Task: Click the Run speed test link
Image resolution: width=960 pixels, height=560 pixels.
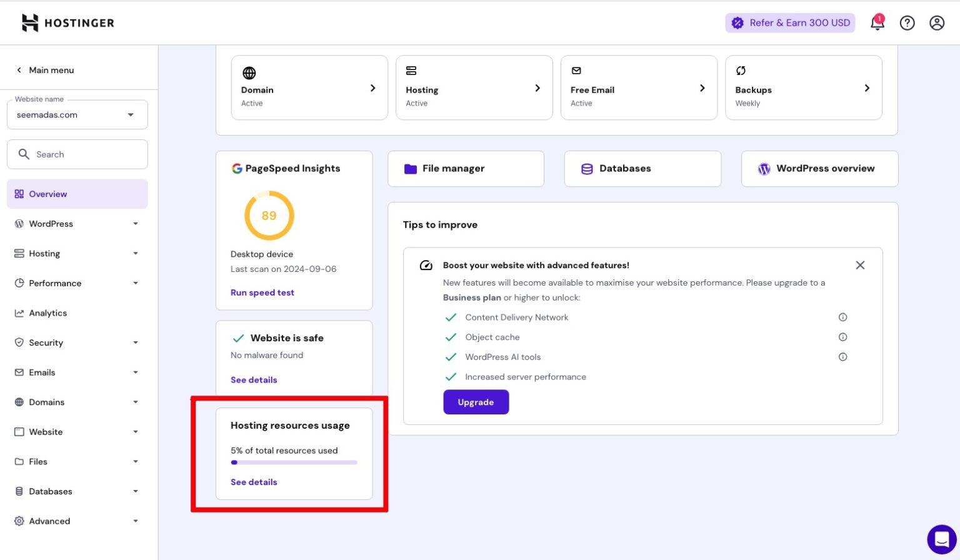Action: point(262,292)
